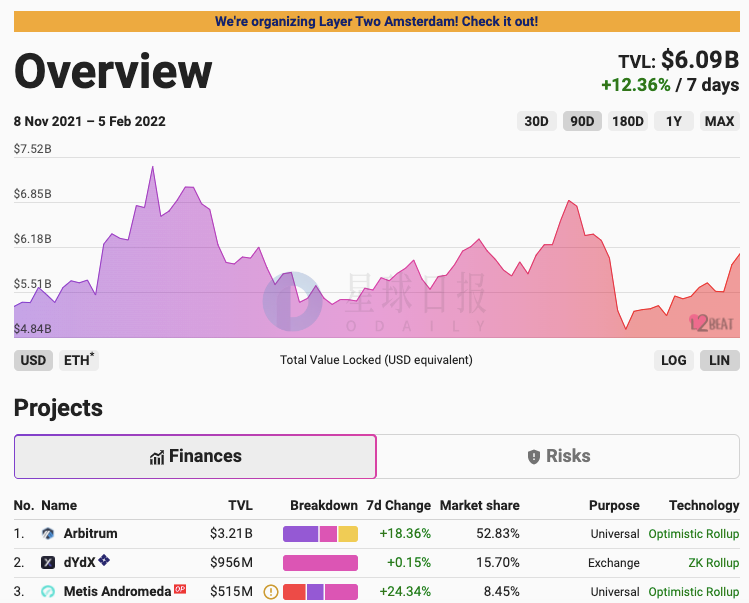Set chart scale to LOG
The height and width of the screenshot is (603, 749).
click(x=674, y=360)
